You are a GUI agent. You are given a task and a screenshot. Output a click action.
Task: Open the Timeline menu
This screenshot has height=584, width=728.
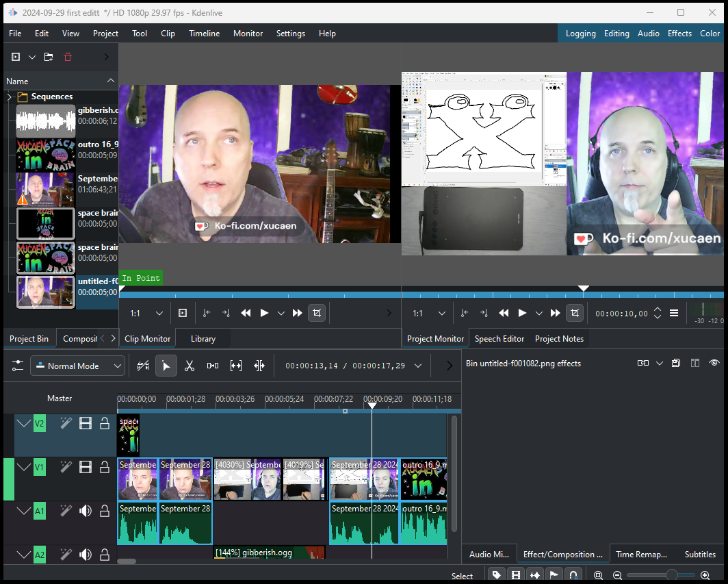pyautogui.click(x=205, y=34)
